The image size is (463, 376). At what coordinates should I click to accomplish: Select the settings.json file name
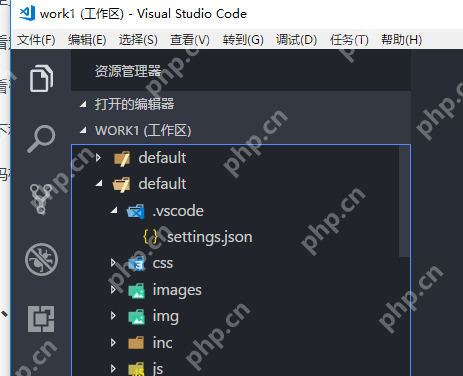coord(210,237)
